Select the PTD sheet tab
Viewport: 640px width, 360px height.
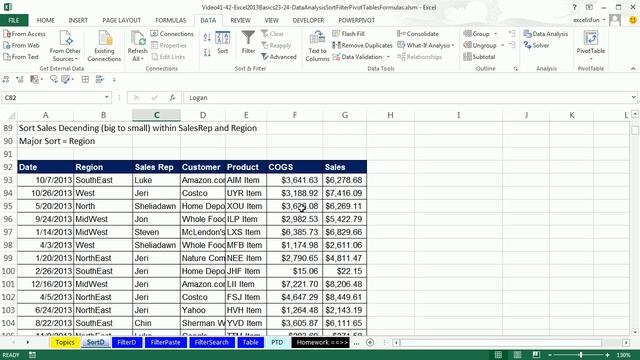277,342
